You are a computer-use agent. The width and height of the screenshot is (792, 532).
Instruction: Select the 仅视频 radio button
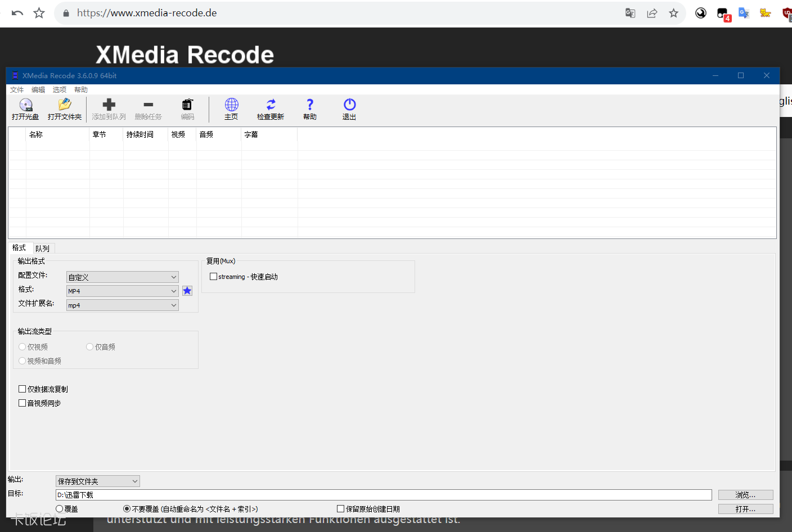click(22, 347)
